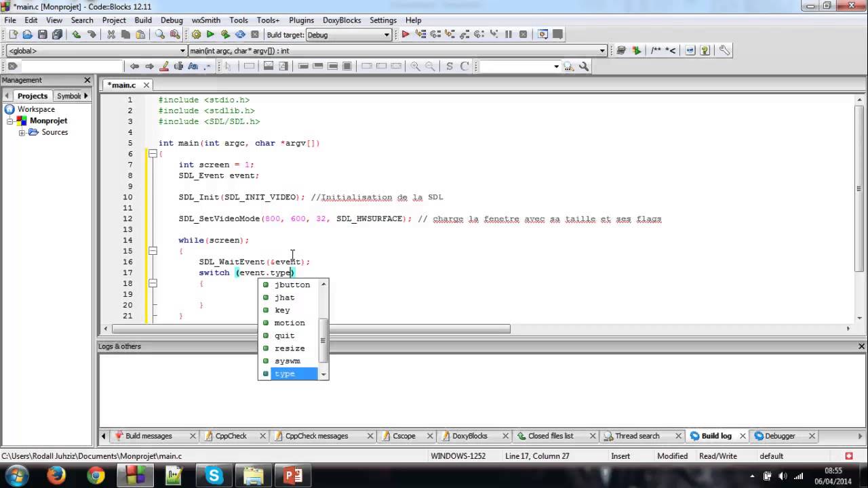868x488 pixels.
Task: Rebuild the project with blue arrows icon
Action: click(x=240, y=35)
